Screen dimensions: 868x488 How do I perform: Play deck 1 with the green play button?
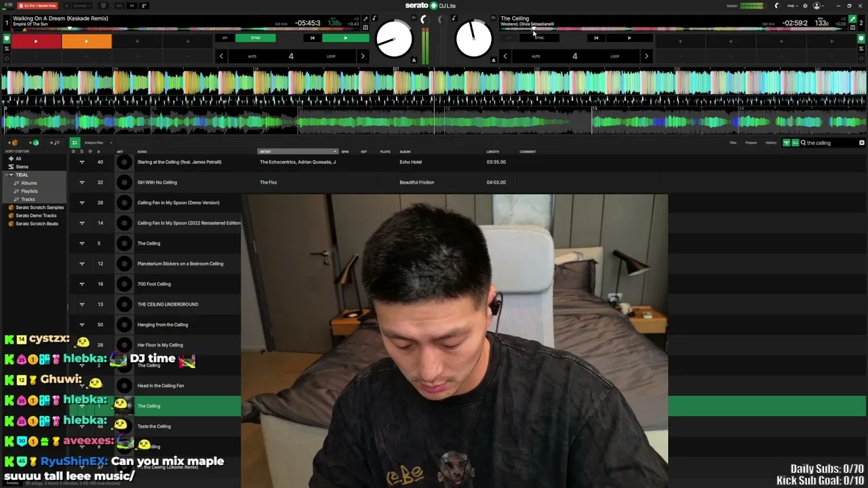point(345,38)
